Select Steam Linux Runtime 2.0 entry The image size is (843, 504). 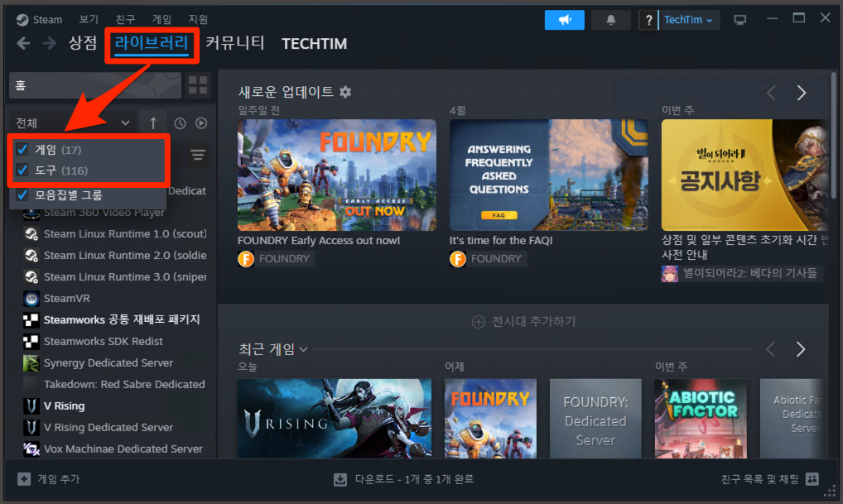pos(114,255)
